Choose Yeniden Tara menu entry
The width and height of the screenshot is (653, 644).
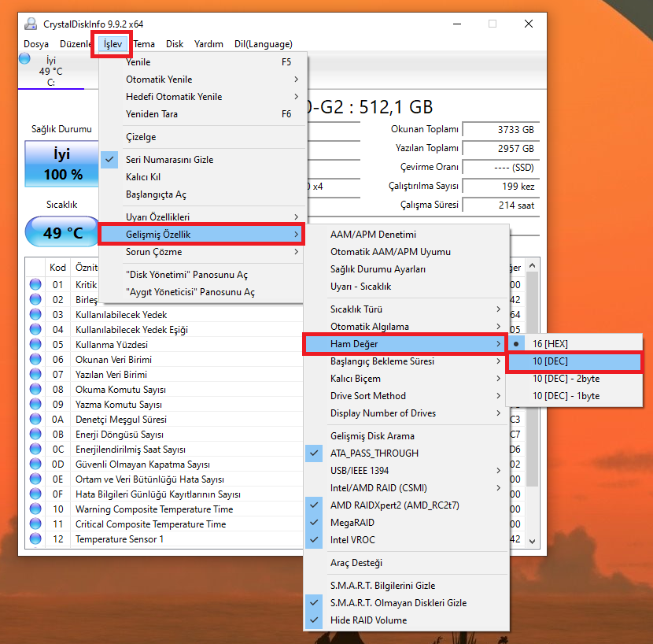203,114
